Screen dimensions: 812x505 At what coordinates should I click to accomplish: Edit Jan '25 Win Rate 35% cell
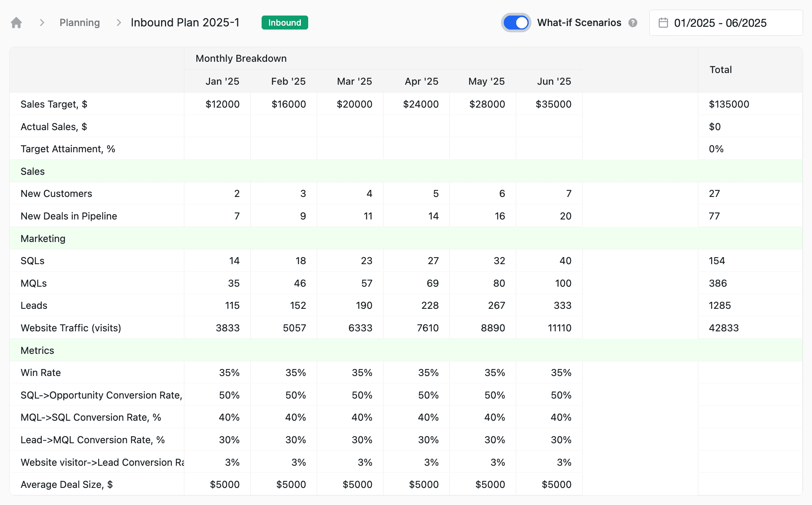[217, 373]
